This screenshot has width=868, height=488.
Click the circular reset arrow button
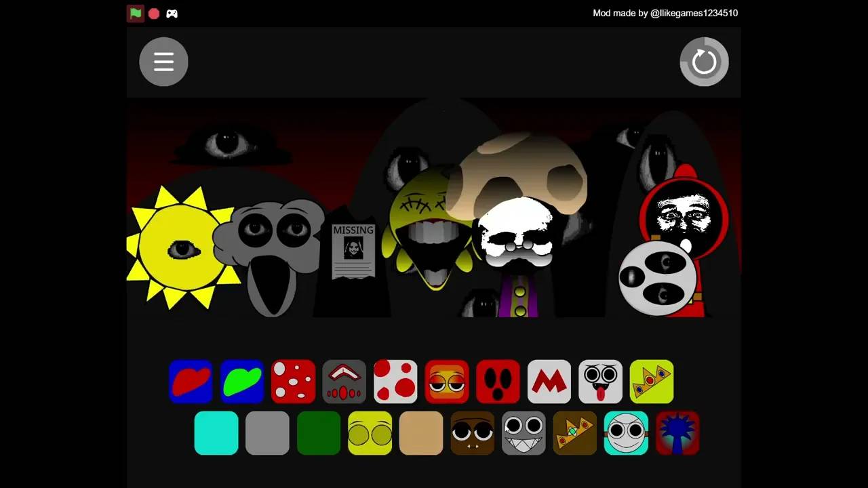click(x=704, y=62)
